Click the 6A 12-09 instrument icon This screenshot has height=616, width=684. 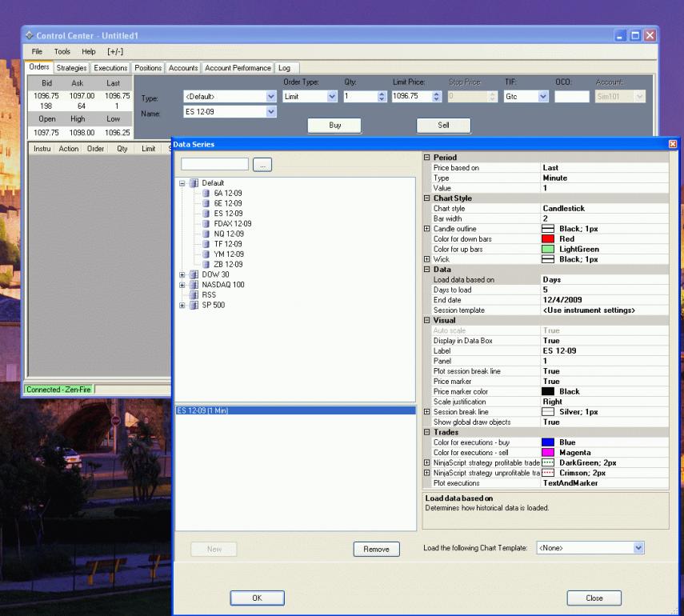pyautogui.click(x=206, y=194)
